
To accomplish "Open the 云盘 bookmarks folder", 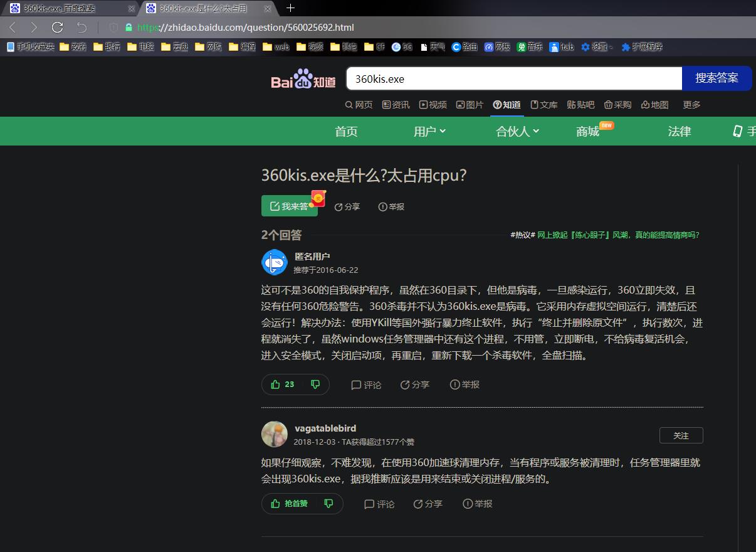I will tap(175, 47).
